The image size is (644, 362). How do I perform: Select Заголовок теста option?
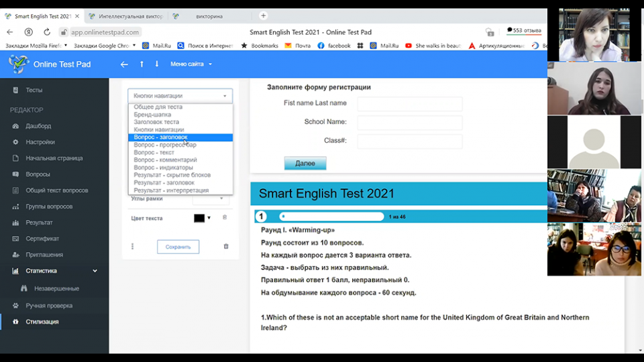pyautogui.click(x=180, y=122)
